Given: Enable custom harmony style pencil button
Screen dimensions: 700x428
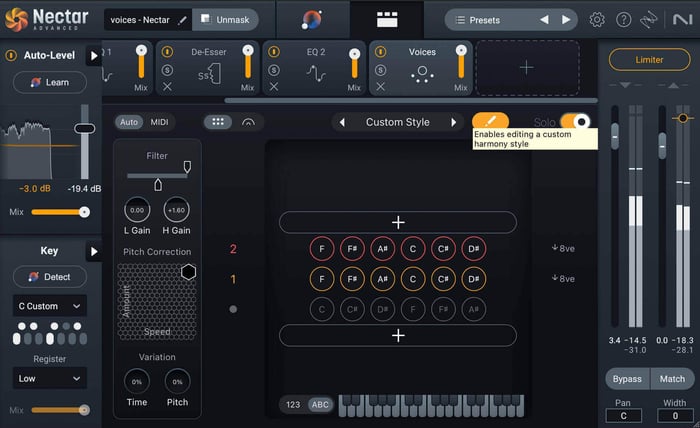Looking at the screenshot, I should point(490,121).
